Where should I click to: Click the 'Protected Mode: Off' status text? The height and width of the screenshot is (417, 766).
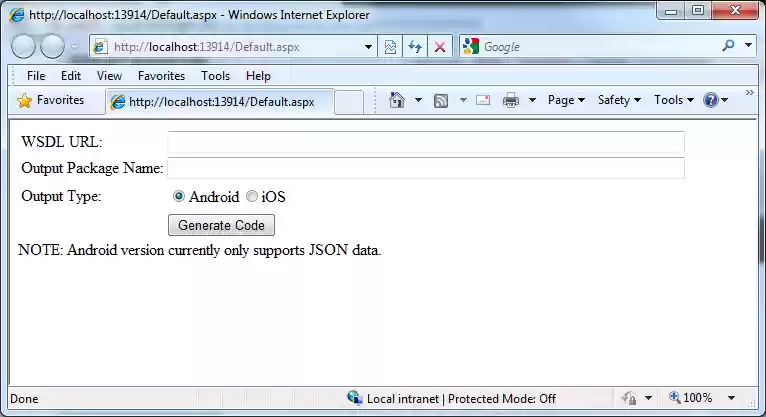(502, 399)
